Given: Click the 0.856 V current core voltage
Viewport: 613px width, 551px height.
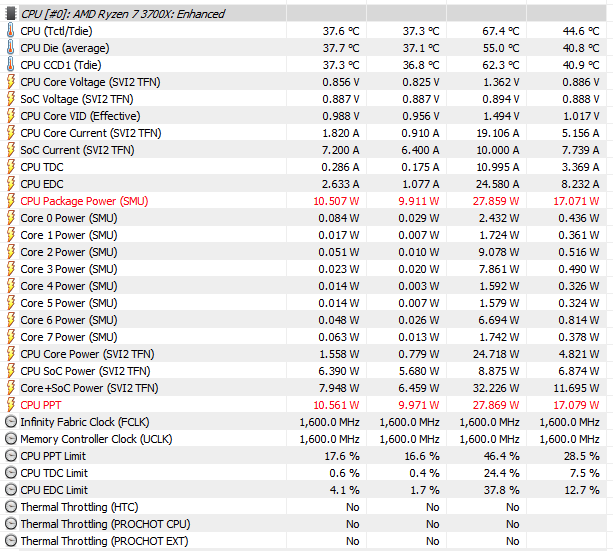Looking at the screenshot, I should point(341,82).
